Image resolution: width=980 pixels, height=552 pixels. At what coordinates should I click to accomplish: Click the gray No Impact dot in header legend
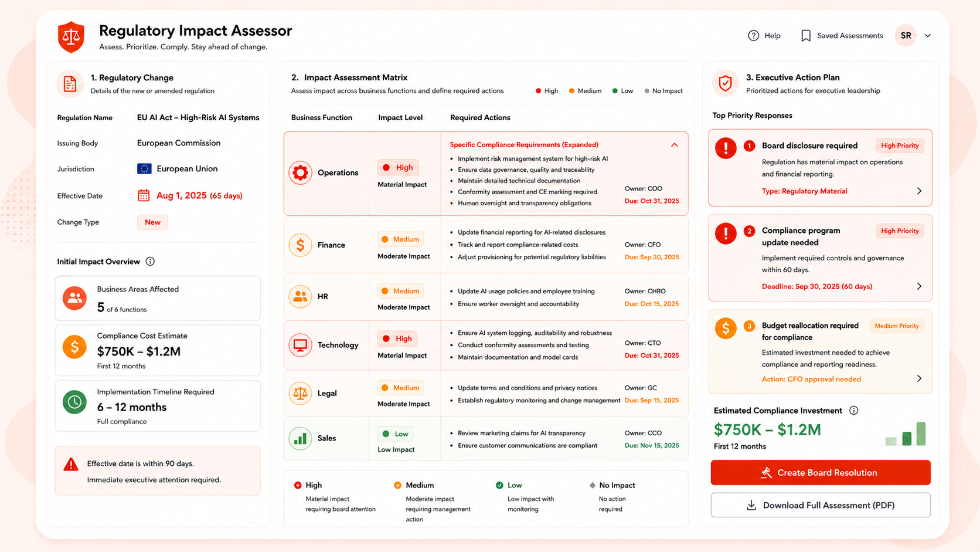(647, 91)
